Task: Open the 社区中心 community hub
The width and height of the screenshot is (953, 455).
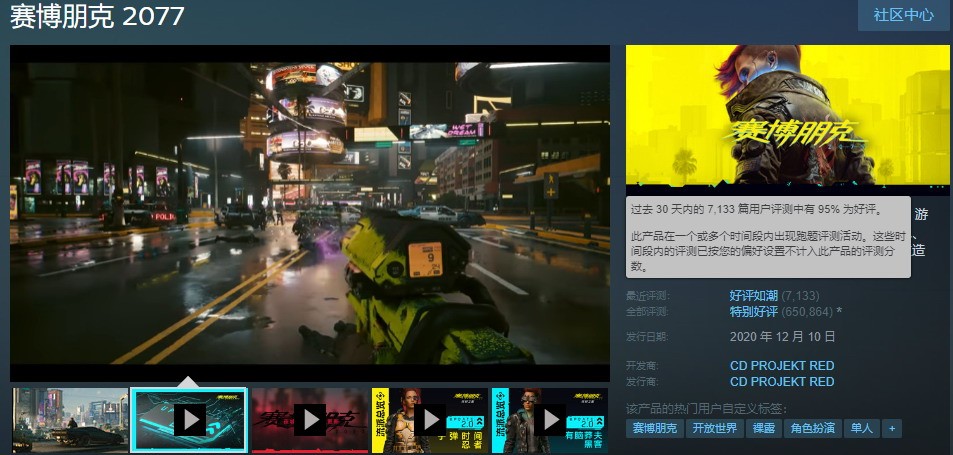Action: click(903, 15)
